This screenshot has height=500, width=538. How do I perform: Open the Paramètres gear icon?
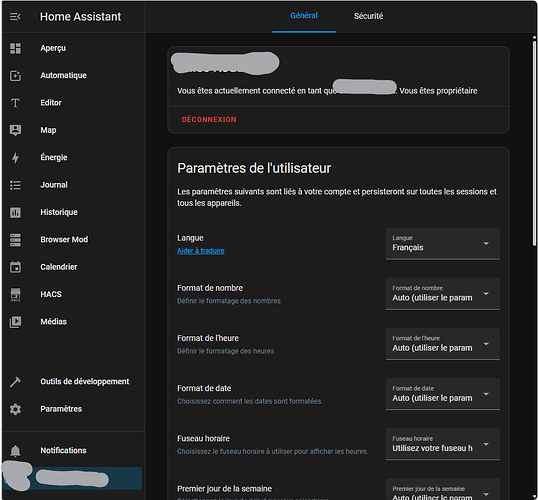click(15, 409)
